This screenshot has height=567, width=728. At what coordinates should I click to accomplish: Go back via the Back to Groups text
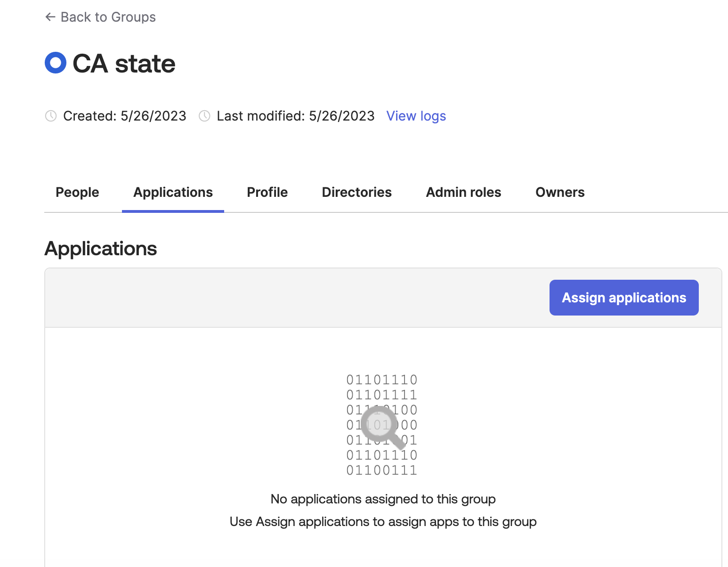(x=108, y=17)
